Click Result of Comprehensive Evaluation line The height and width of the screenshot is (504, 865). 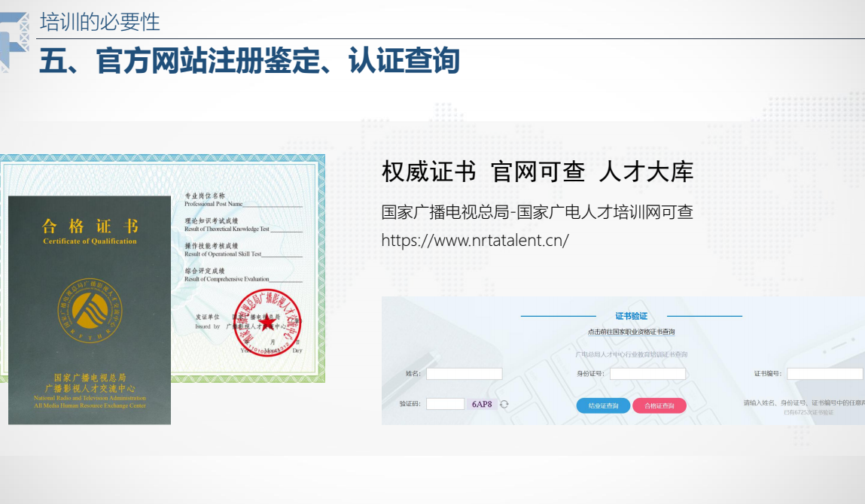point(227,279)
